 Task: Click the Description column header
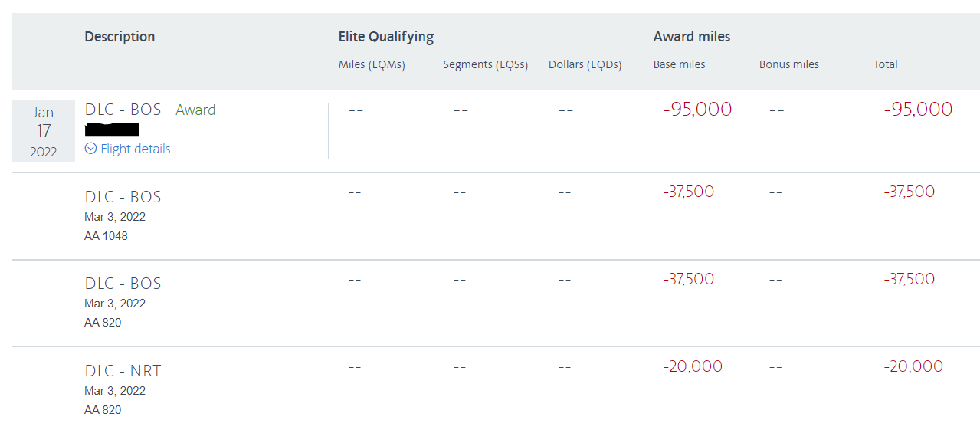(x=120, y=37)
